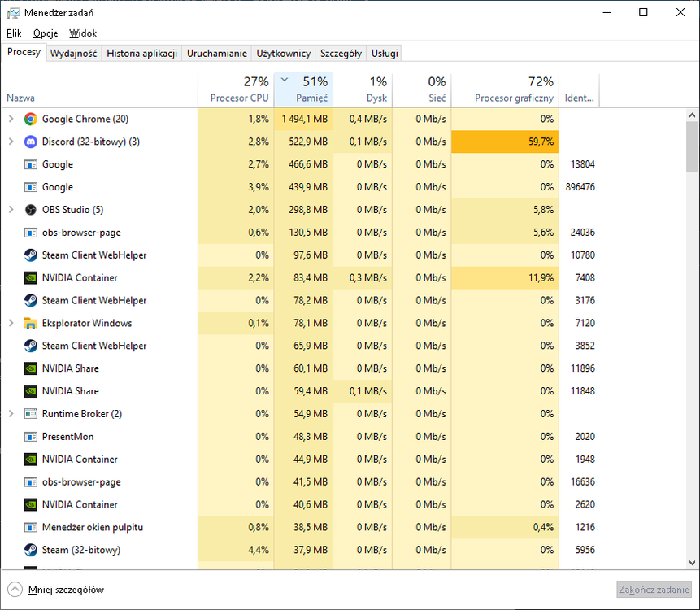Select the Procesy tab
Screen dimensions: 700x610
click(24, 52)
